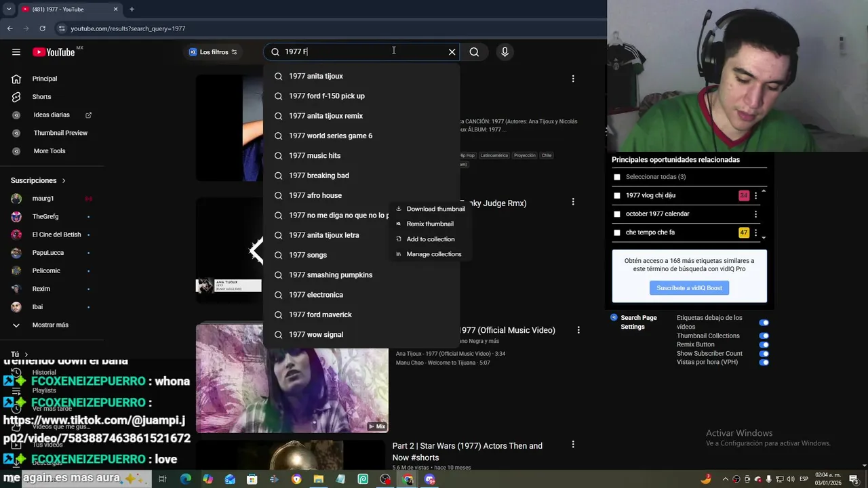Choose Manage collections from popup
868x488 pixels.
point(430,254)
